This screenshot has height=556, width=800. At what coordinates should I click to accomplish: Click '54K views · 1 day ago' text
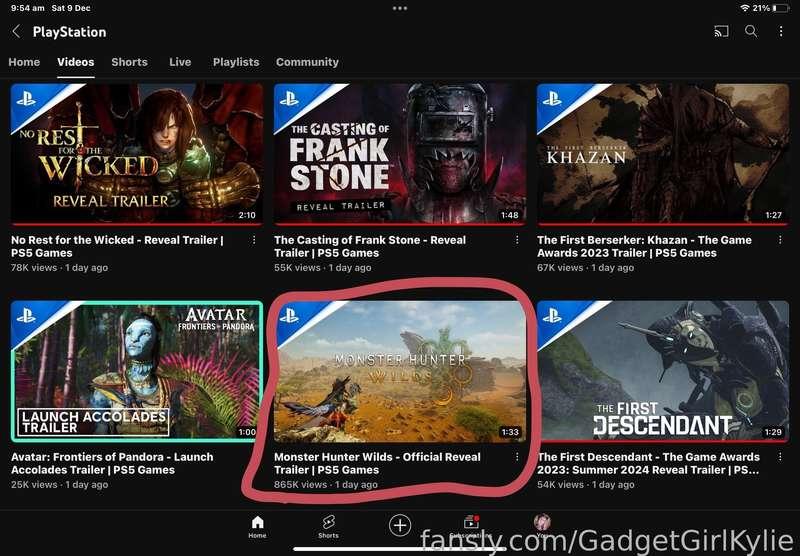pos(585,485)
